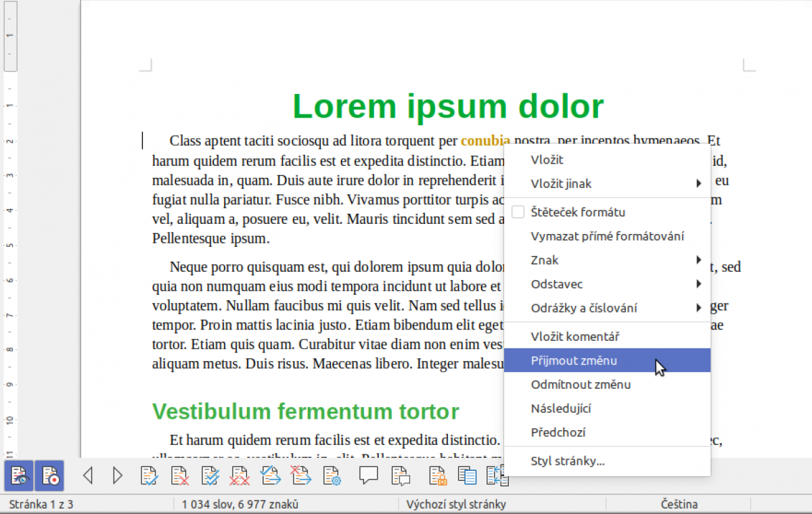Click word count 1 034 slov status

tap(240, 504)
